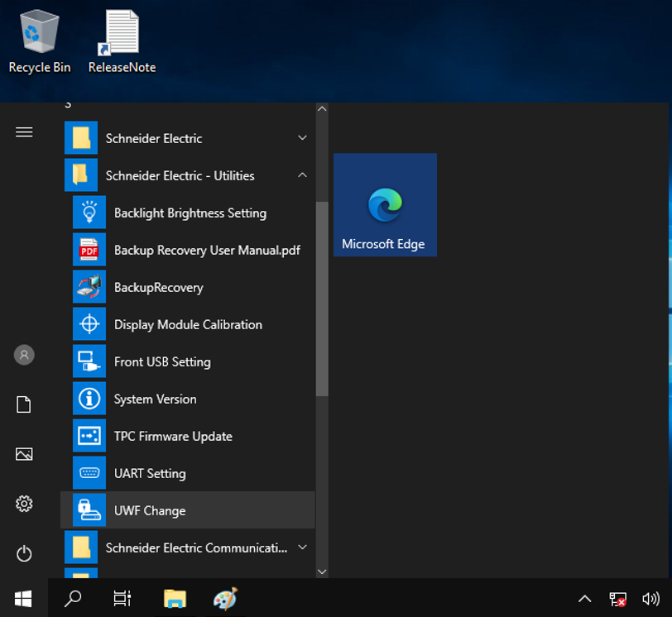Image resolution: width=672 pixels, height=617 pixels.
Task: Open the ReleaseNote desktop shortcut
Action: (122, 42)
